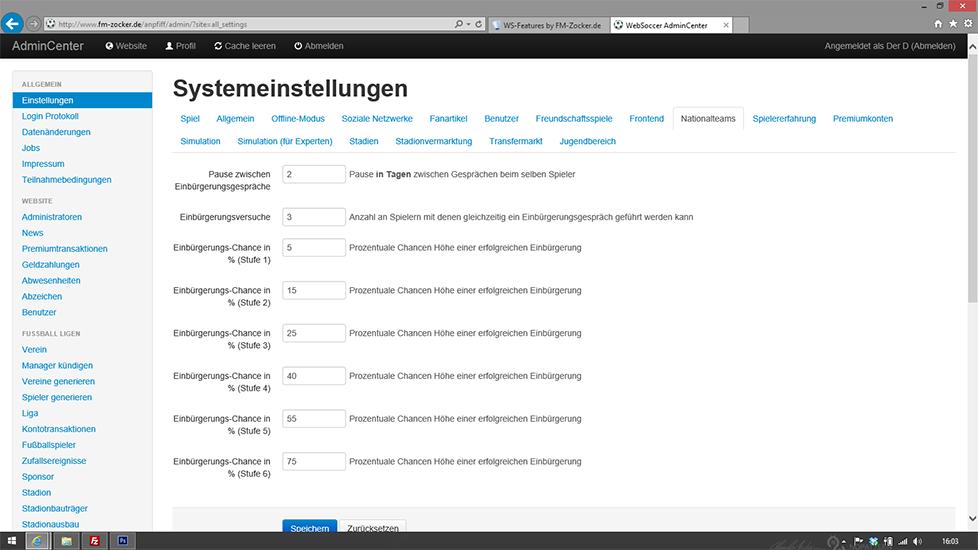Viewport: 978px width, 550px height.
Task: Click Abmelden with the power icon
Action: [x=319, y=46]
